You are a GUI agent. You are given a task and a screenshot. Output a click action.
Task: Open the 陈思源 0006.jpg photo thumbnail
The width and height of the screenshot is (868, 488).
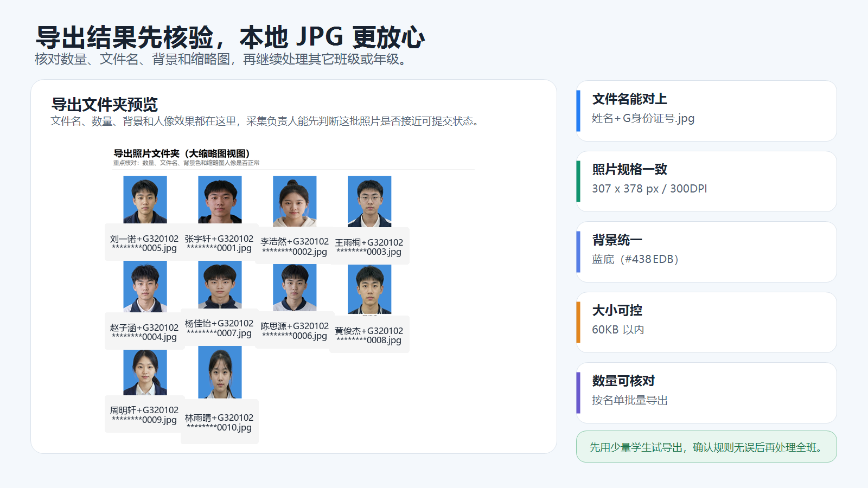click(295, 287)
